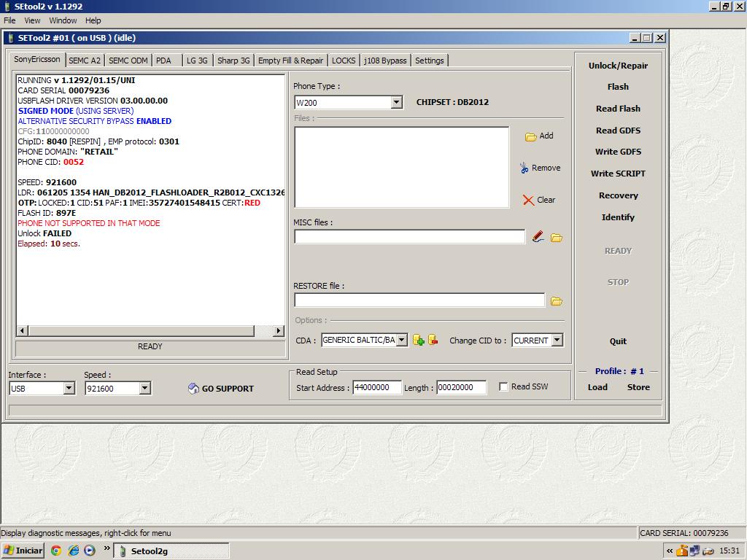Open the View menu
Image resolution: width=747 pixels, height=560 pixels.
point(32,20)
